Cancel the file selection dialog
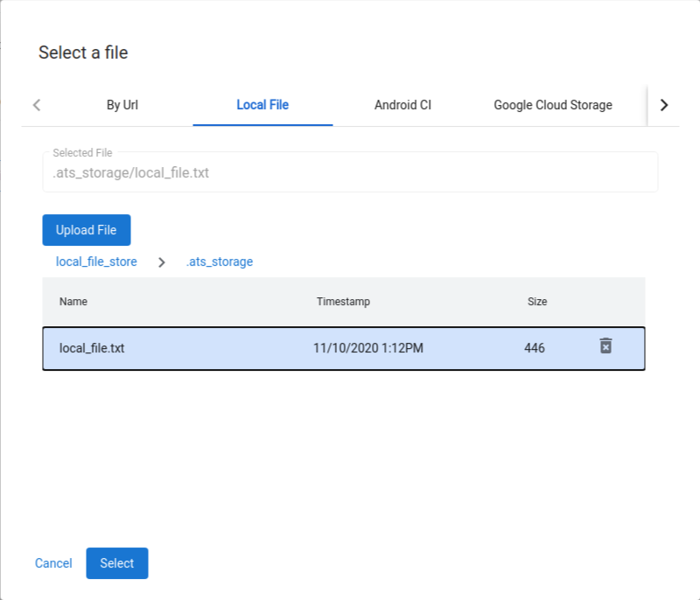 53,563
